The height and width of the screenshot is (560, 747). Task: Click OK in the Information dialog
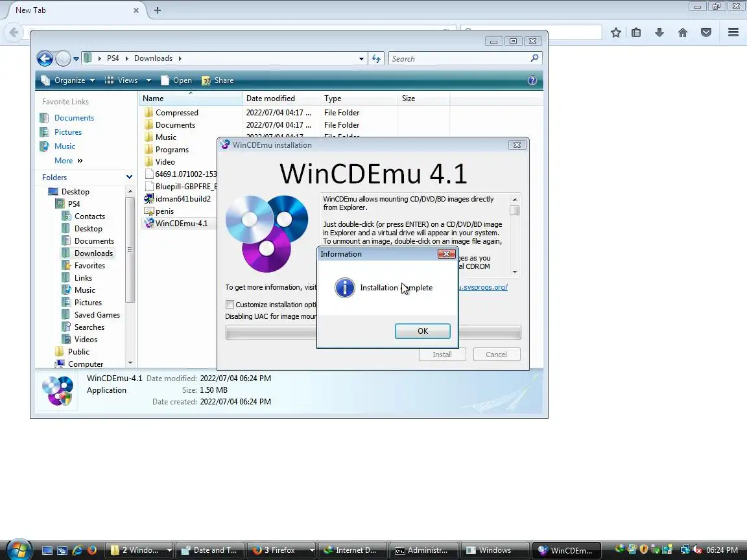point(423,331)
